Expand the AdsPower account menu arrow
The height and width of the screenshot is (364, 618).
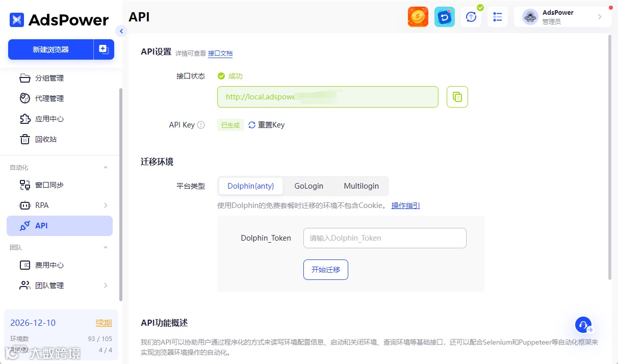pos(600,17)
